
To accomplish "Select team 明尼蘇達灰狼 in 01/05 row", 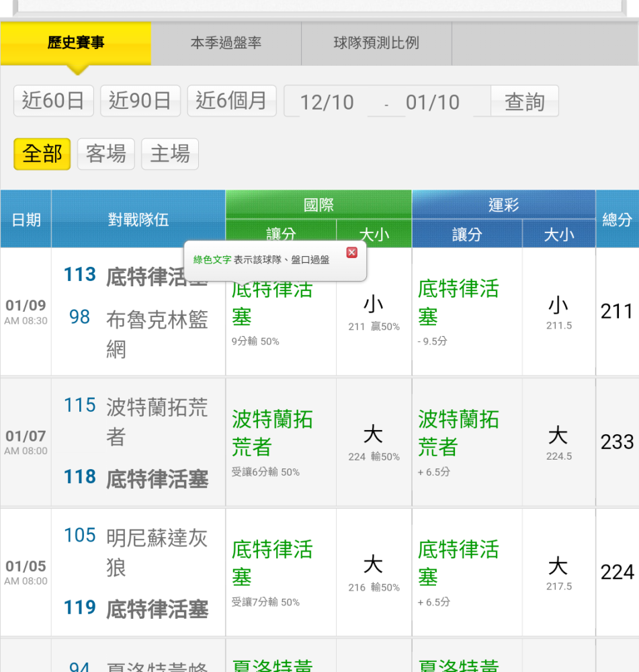I will click(x=157, y=552).
